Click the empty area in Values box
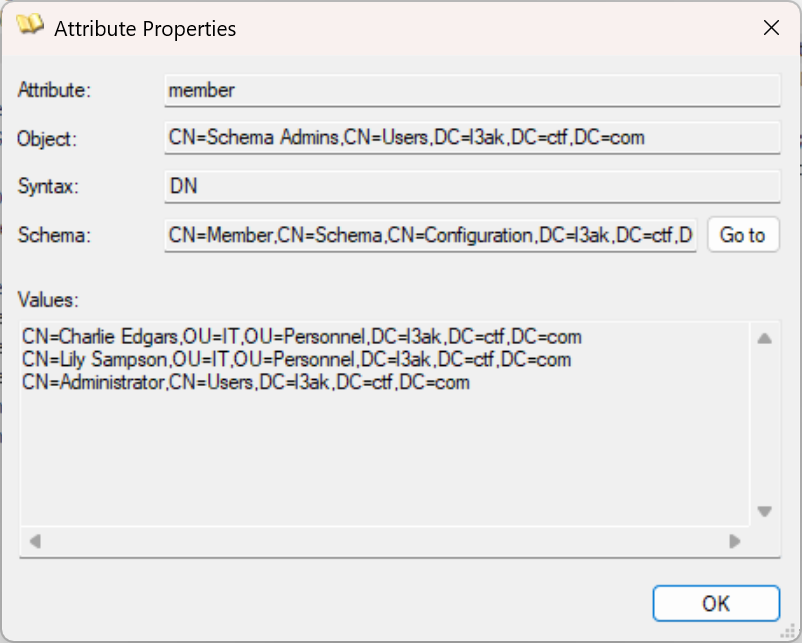Screen dimensions: 802x643 coord(385,460)
